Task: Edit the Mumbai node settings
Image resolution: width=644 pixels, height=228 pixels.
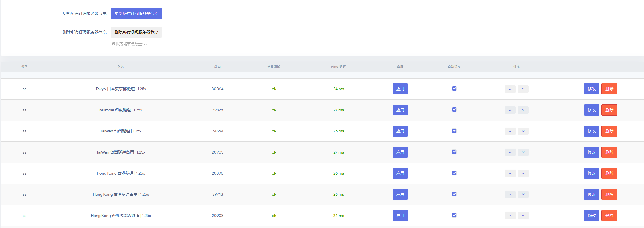Action: point(591,110)
